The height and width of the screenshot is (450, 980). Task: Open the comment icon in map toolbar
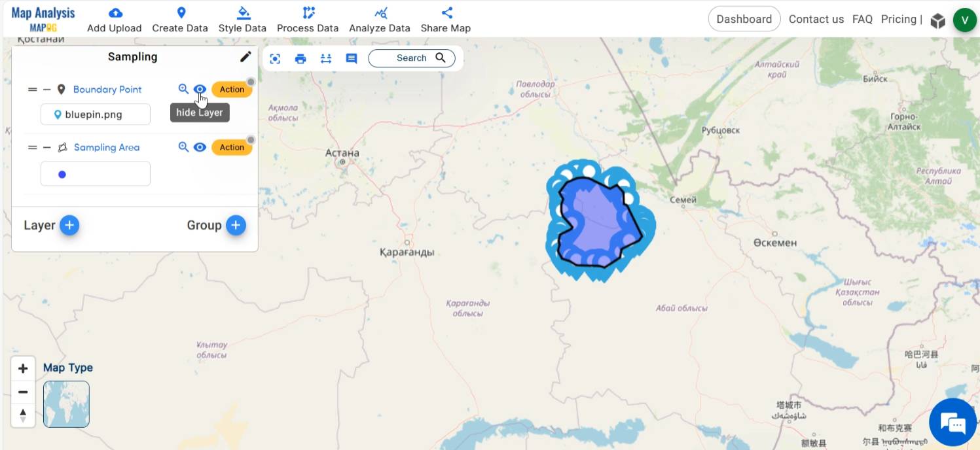pos(352,59)
